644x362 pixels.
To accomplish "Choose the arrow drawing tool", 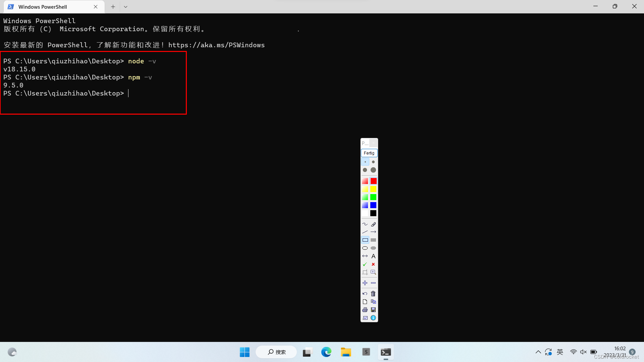I will [x=373, y=232].
